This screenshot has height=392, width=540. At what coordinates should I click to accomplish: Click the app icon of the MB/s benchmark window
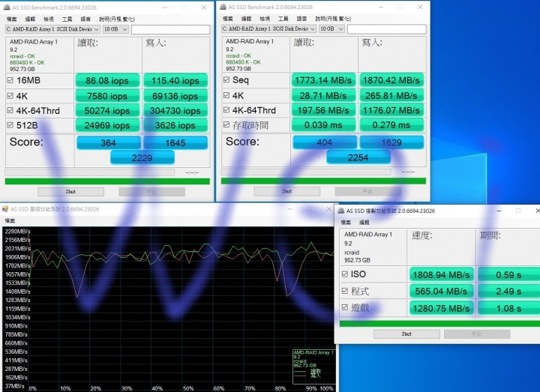click(223, 7)
